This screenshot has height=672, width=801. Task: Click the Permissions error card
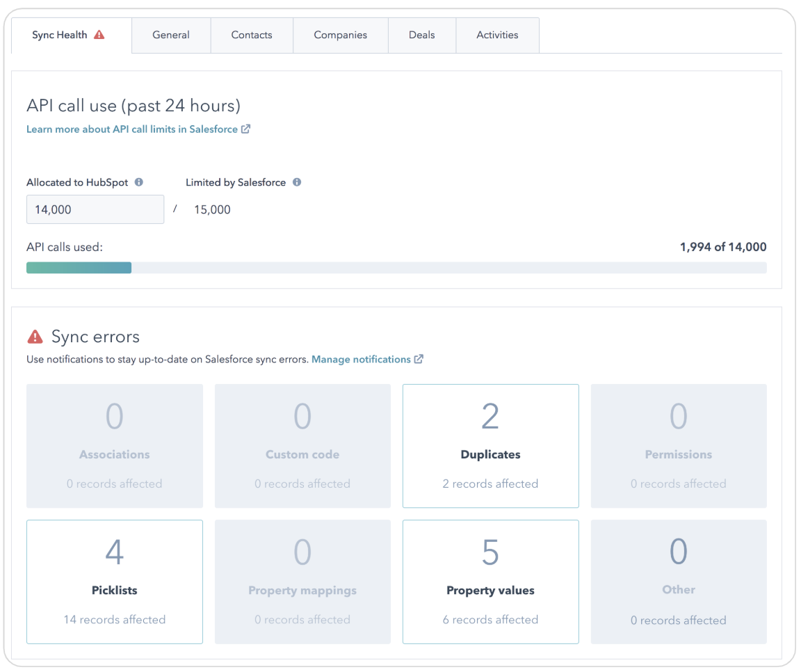pyautogui.click(x=679, y=446)
